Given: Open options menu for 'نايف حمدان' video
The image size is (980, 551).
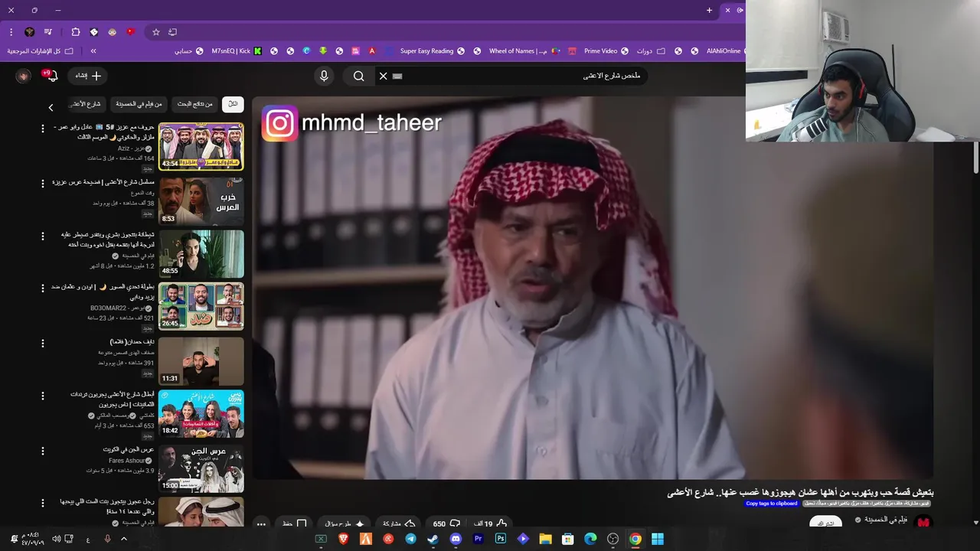Looking at the screenshot, I should [43, 344].
